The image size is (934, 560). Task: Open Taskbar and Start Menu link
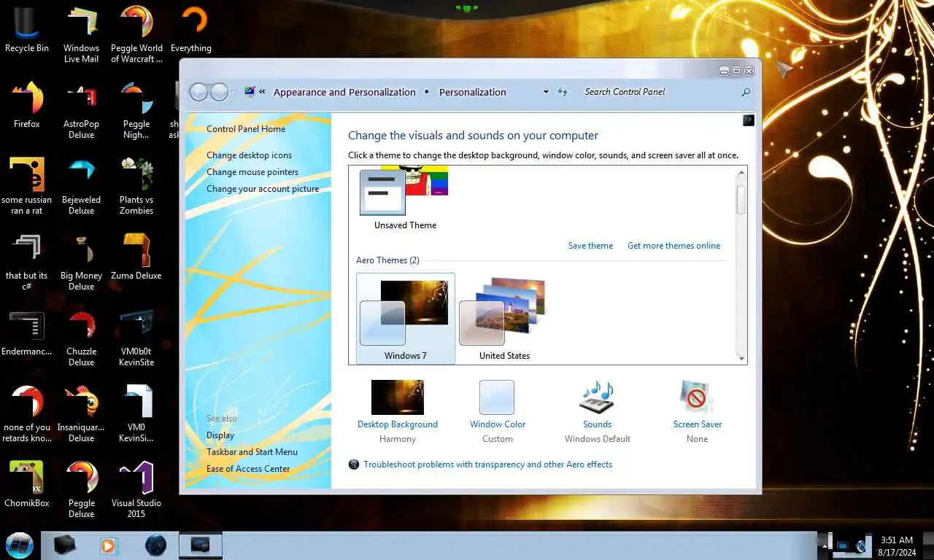pyautogui.click(x=252, y=452)
